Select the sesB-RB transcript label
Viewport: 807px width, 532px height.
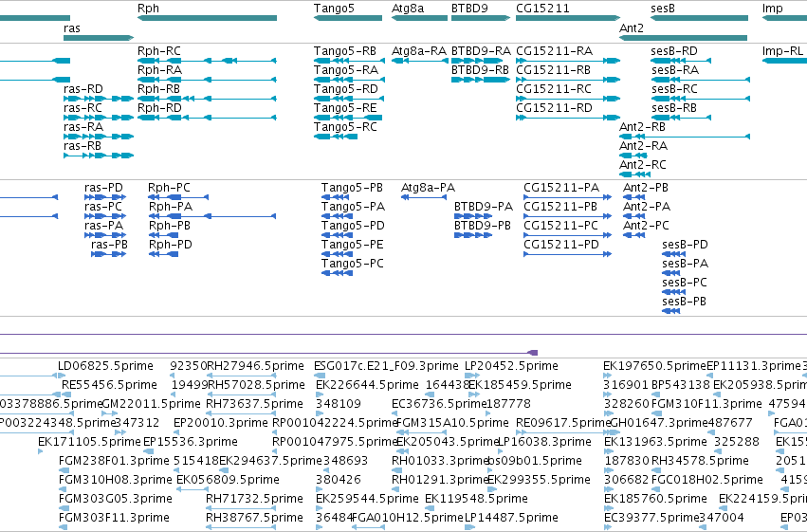click(673, 108)
